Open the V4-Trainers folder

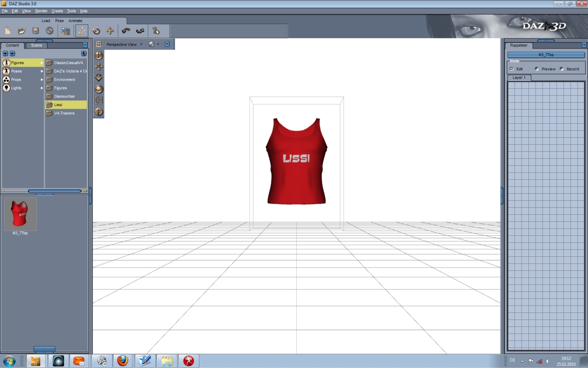coord(66,113)
